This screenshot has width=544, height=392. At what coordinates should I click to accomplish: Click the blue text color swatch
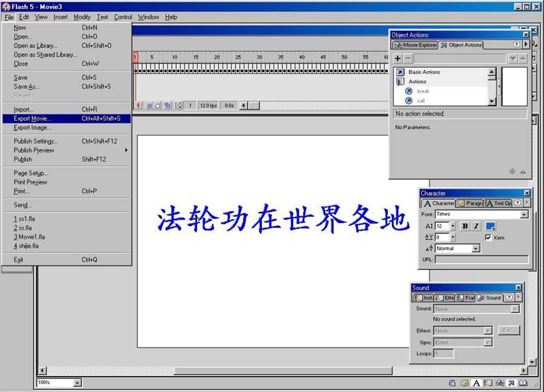[x=490, y=226]
